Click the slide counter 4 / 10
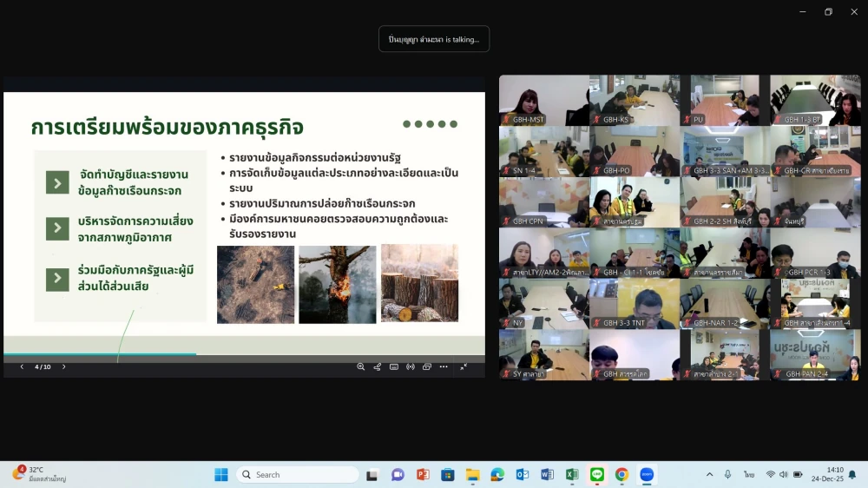 (43, 366)
